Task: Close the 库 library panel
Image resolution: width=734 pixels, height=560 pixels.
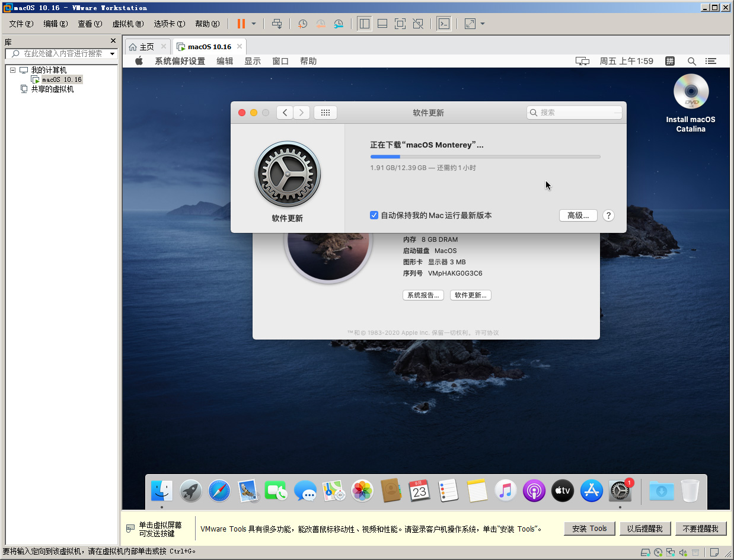Action: [113, 41]
